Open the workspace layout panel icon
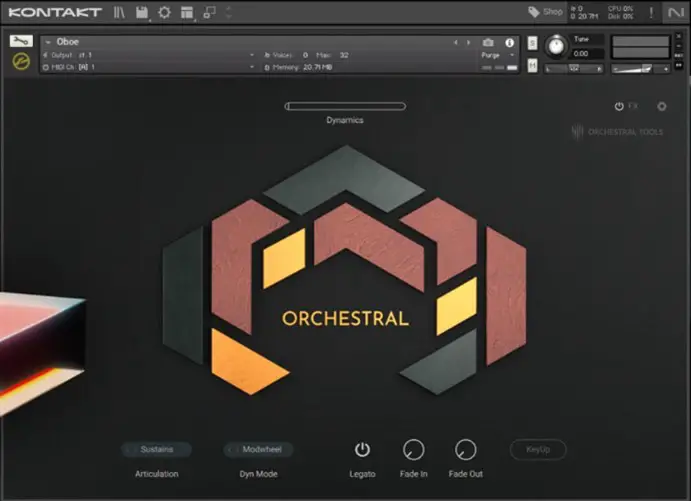 [187, 12]
